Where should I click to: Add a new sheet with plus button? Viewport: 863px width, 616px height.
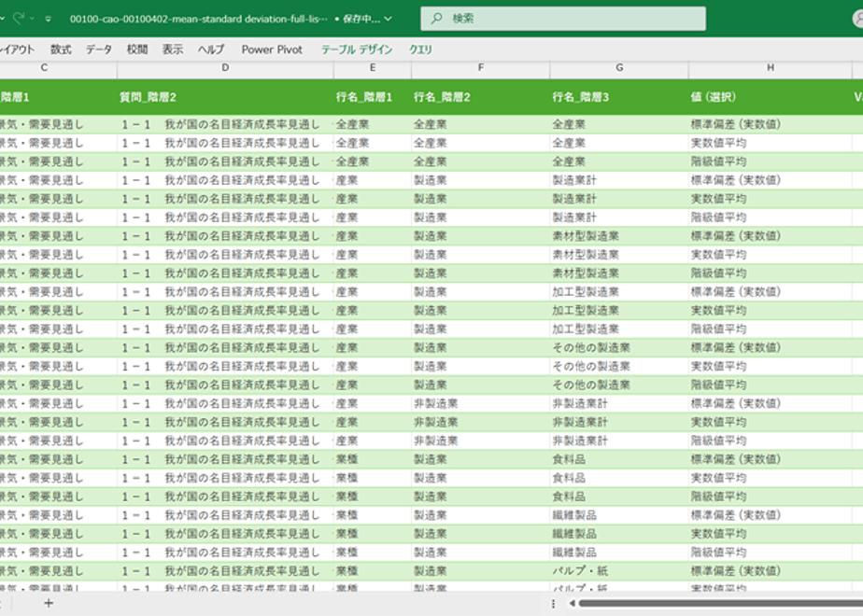(49, 603)
